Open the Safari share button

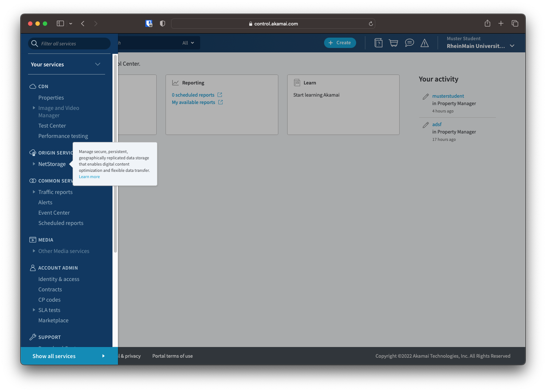click(487, 23)
